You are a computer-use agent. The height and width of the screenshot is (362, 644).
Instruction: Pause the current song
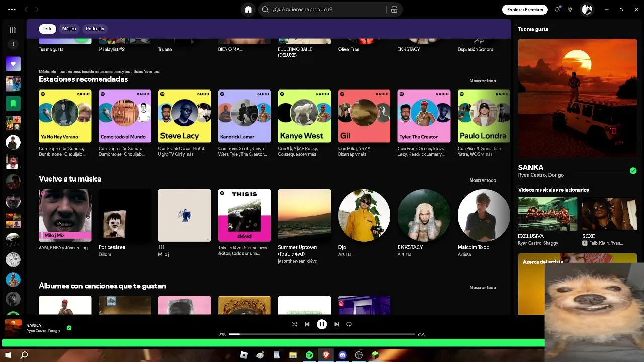coord(322,324)
